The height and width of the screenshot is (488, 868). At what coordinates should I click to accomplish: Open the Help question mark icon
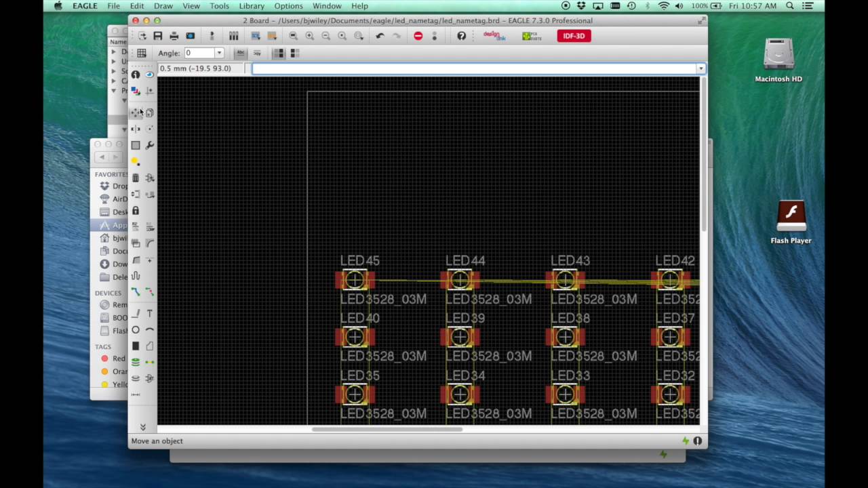(462, 36)
